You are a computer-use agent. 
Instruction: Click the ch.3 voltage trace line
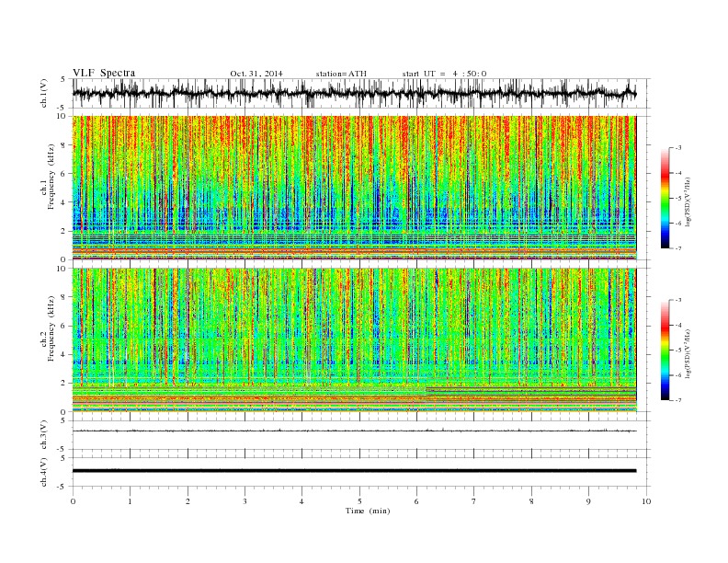coord(354,431)
